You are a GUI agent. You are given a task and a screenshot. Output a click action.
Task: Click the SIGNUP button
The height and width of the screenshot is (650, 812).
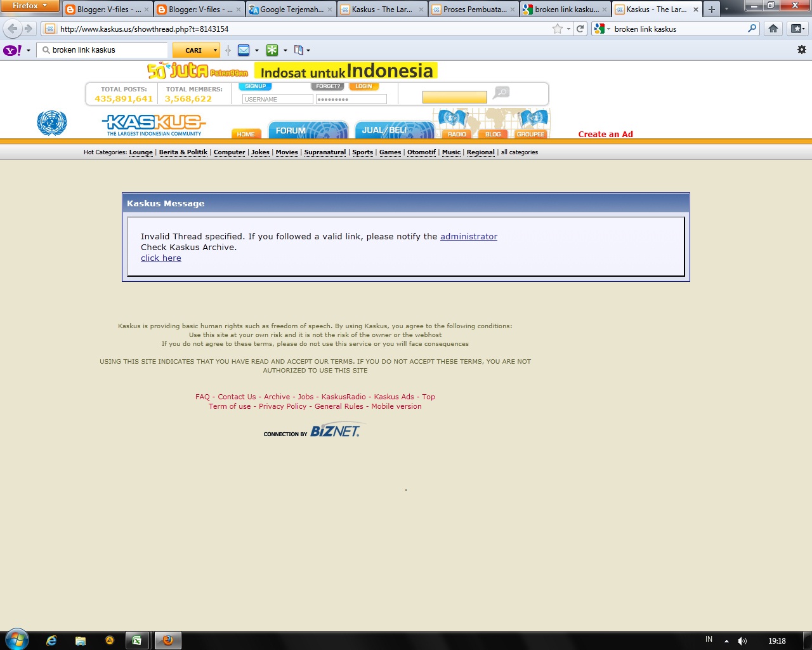coord(255,86)
